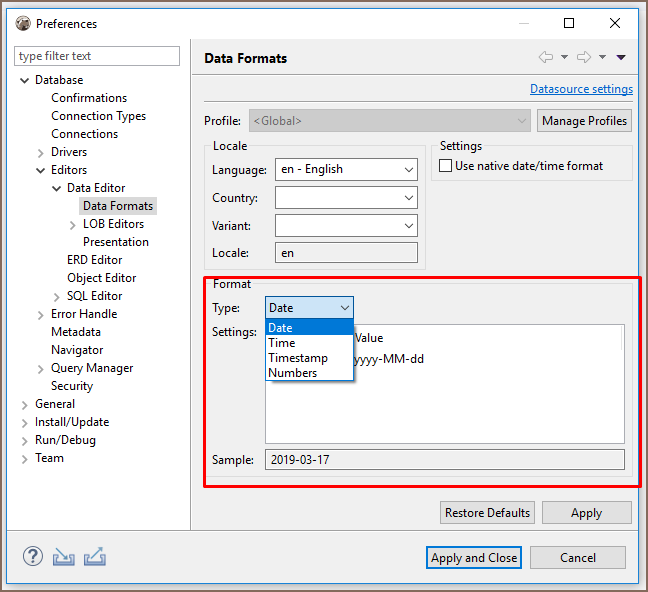Enable Use native date/time format
648x592 pixels.
pos(445,166)
